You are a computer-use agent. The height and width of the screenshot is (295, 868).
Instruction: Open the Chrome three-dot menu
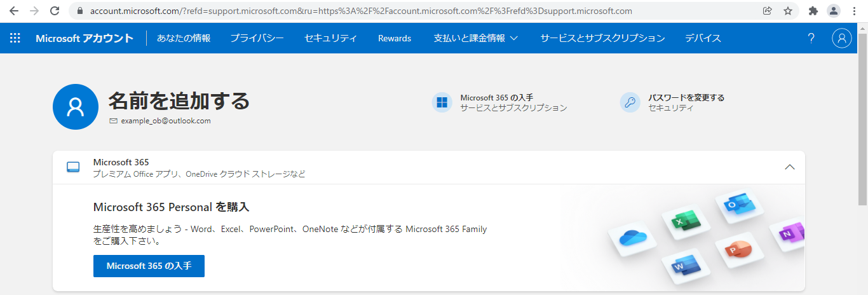[x=853, y=11]
